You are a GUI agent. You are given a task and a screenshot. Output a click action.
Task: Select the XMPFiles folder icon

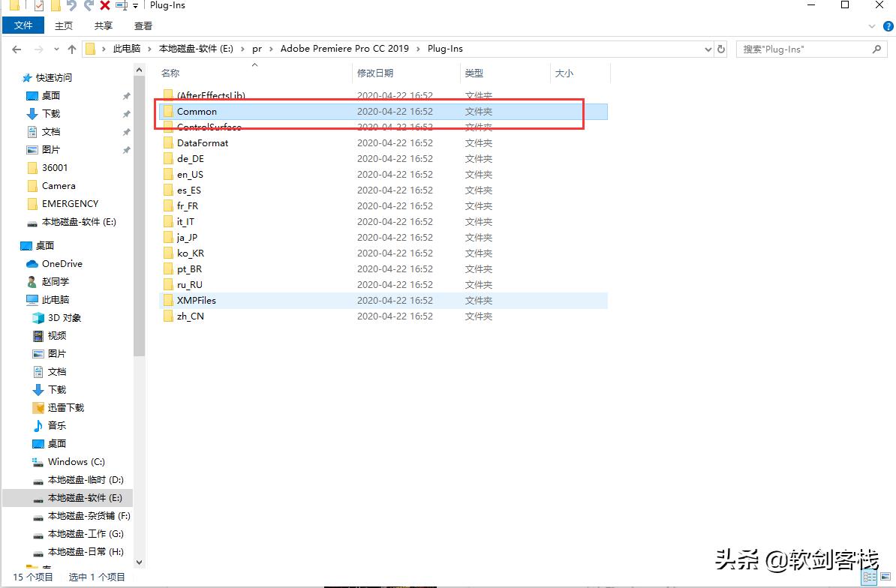(x=168, y=300)
